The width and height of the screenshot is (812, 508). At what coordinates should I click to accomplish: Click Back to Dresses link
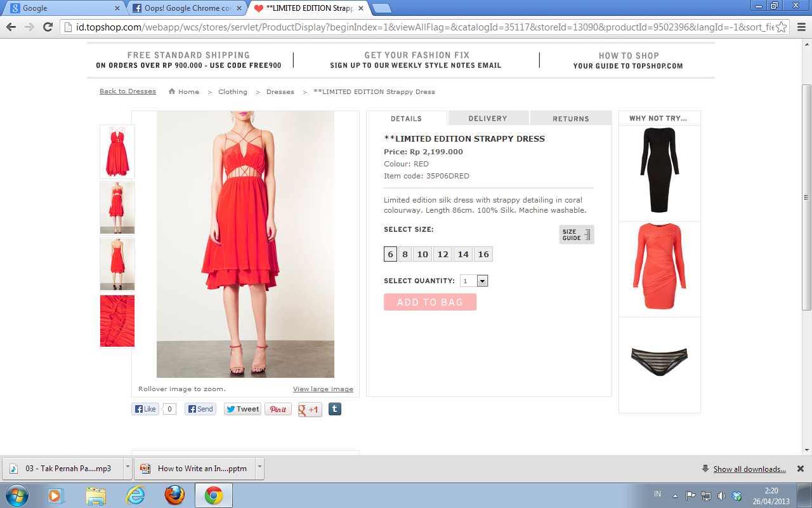pos(128,91)
